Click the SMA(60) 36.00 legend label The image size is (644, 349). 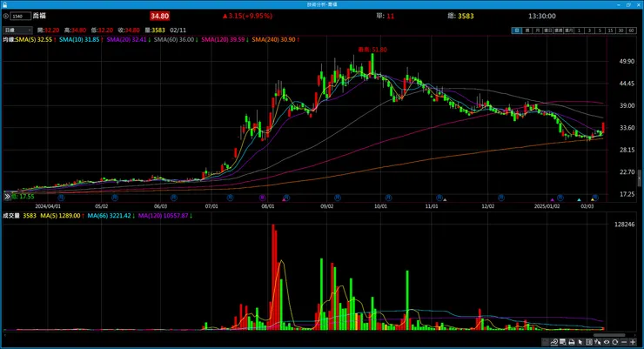point(176,40)
